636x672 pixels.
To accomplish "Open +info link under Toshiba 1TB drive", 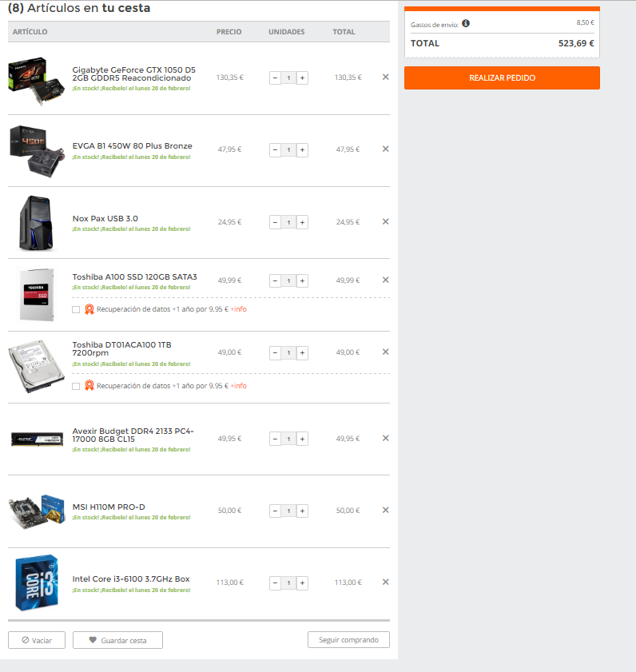I will click(239, 386).
